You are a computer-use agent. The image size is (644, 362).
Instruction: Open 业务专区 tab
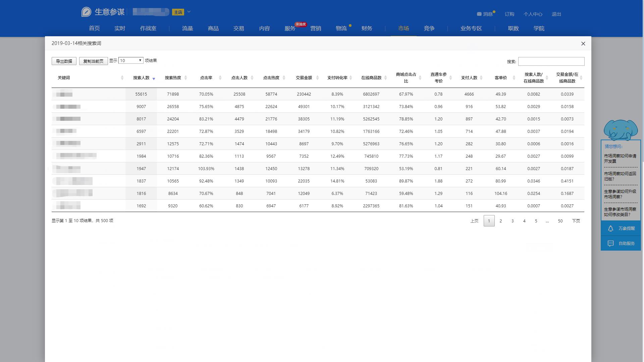point(471,28)
